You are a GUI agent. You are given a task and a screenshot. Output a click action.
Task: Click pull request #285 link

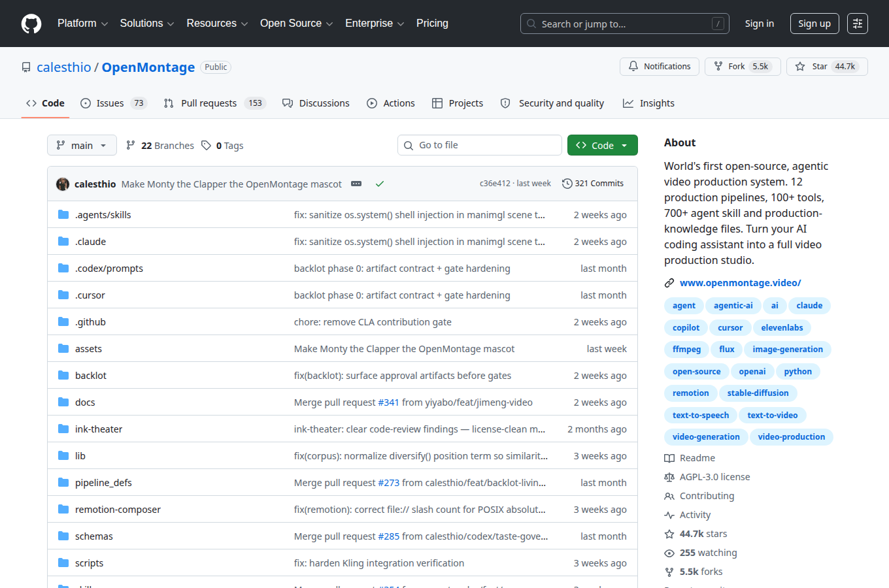click(x=388, y=536)
